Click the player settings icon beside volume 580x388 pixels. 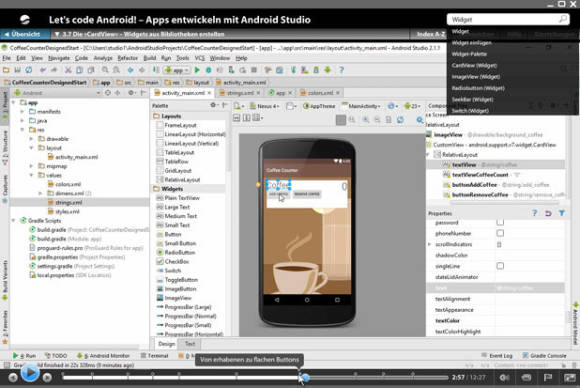tap(526, 378)
